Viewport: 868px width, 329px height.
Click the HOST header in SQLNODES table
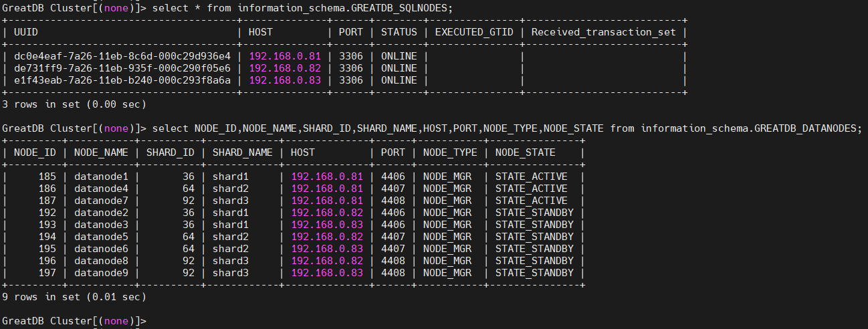pyautogui.click(x=260, y=32)
